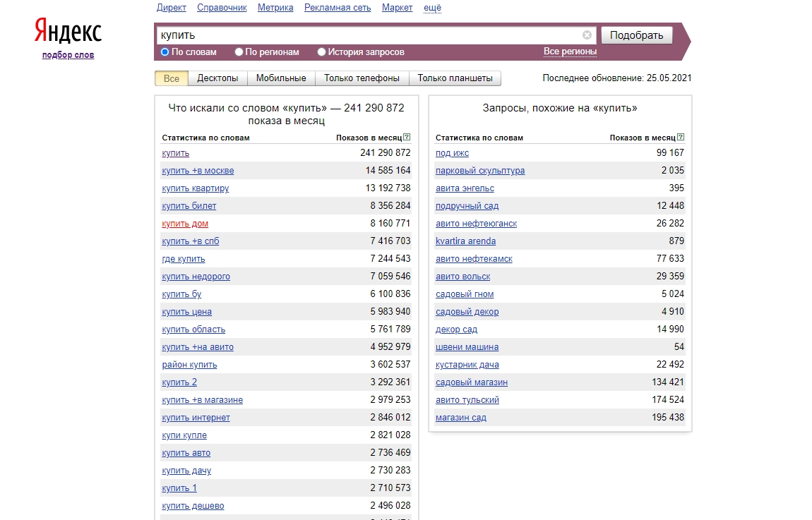
Task: Click the 14 585 164 impressions value
Action: [388, 170]
